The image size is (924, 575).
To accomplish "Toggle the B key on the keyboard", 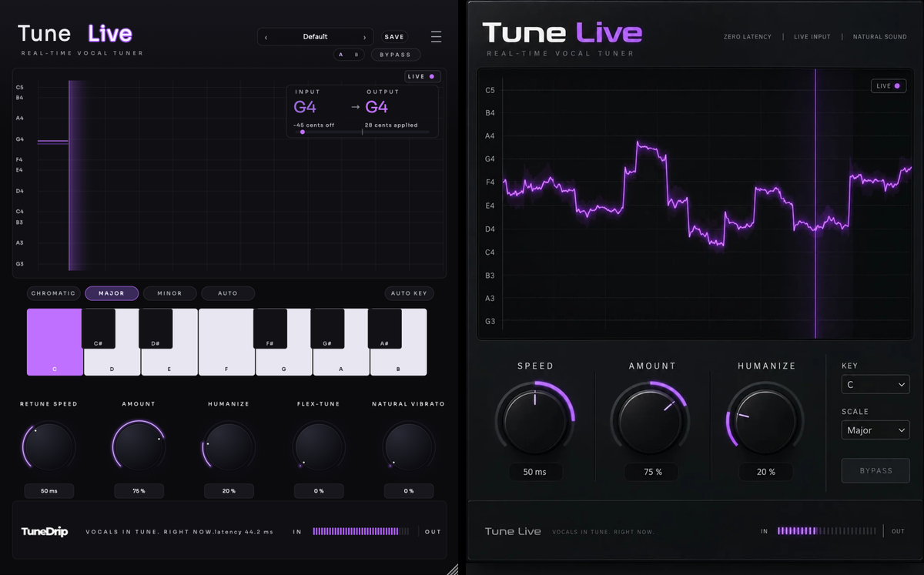I will point(398,362).
